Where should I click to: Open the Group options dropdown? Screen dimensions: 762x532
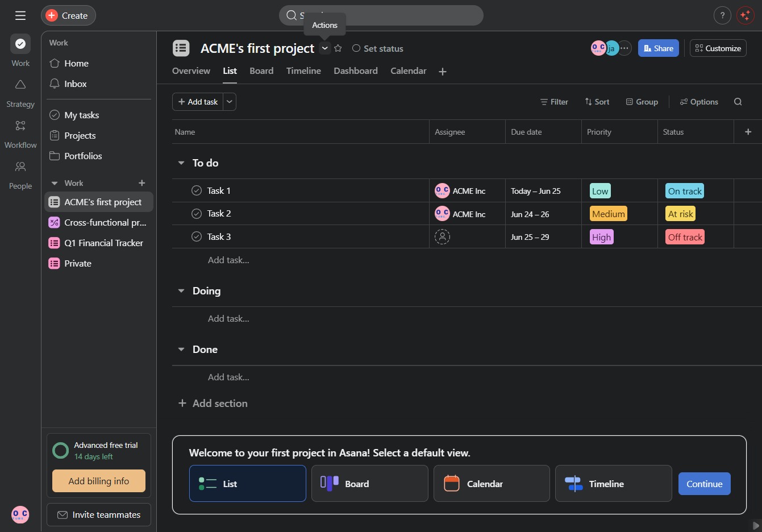point(642,102)
